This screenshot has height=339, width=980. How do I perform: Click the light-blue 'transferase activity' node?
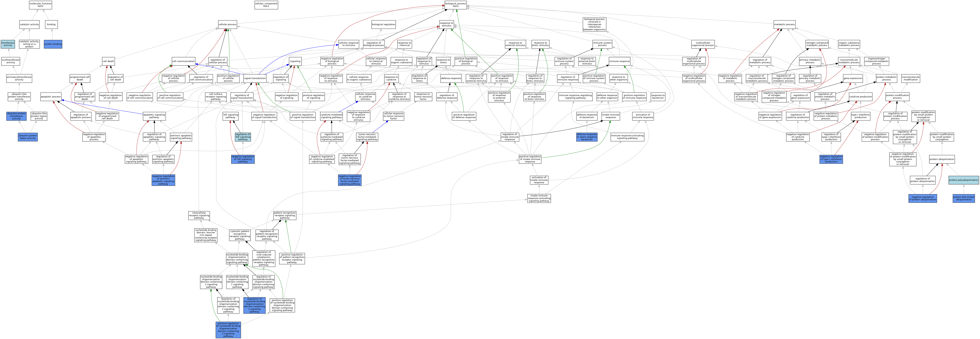click(8, 44)
